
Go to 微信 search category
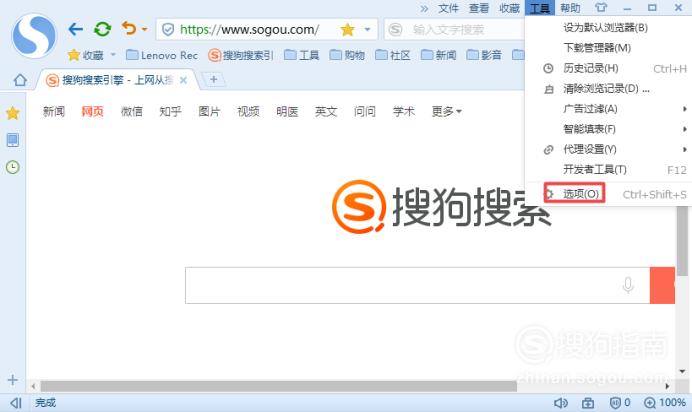[132, 112]
